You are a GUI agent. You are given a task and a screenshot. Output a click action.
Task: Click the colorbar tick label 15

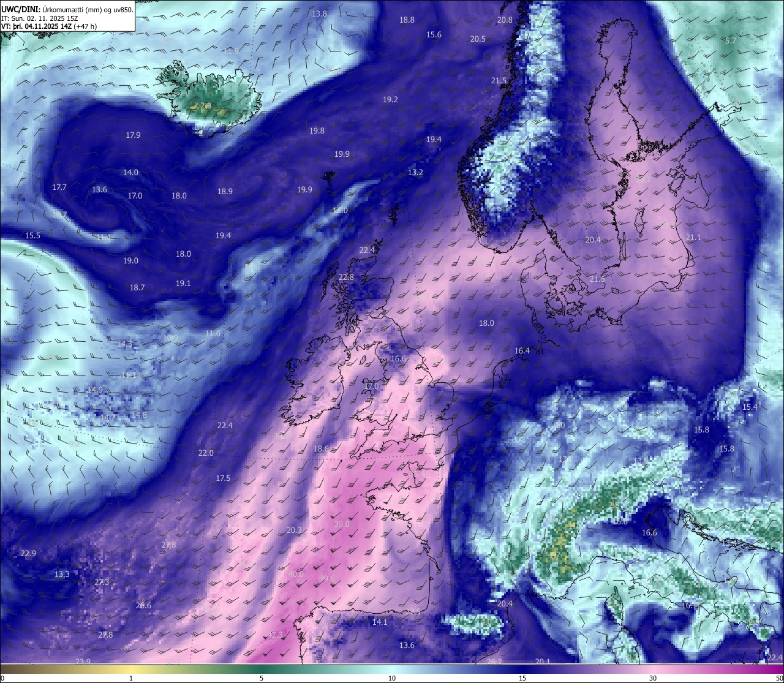point(522,678)
